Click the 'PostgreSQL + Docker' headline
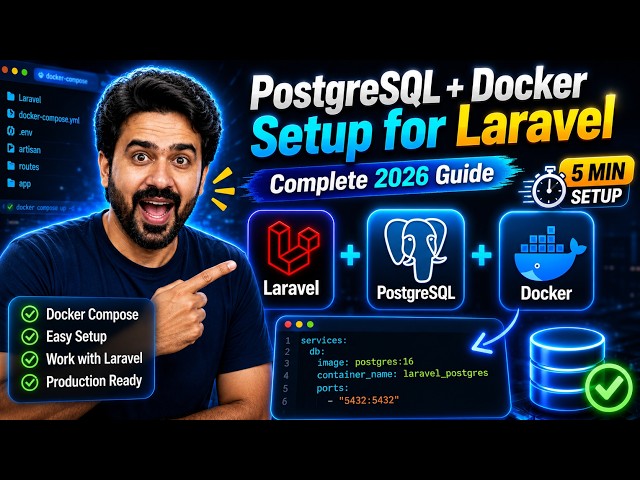640x480 pixels. point(418,90)
